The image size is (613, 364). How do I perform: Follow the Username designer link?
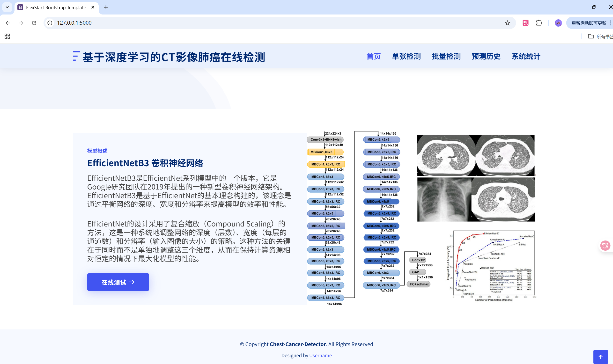320,355
